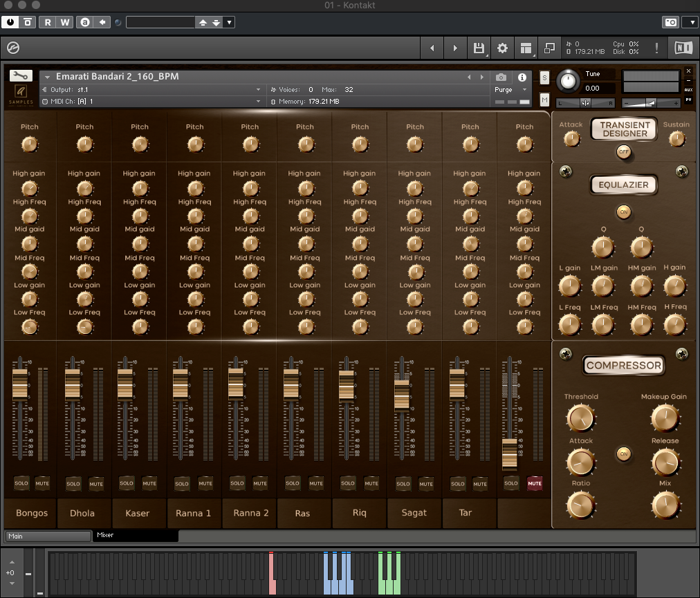The height and width of the screenshot is (598, 700).
Task: Click the Native Instruments NI logo
Action: (x=683, y=48)
